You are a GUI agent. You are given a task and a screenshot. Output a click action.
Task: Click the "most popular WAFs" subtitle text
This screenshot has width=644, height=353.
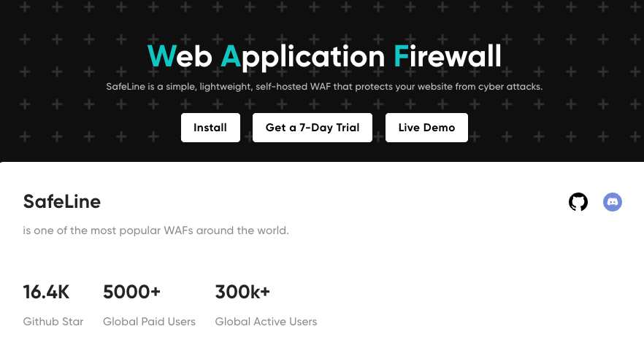tap(156, 230)
